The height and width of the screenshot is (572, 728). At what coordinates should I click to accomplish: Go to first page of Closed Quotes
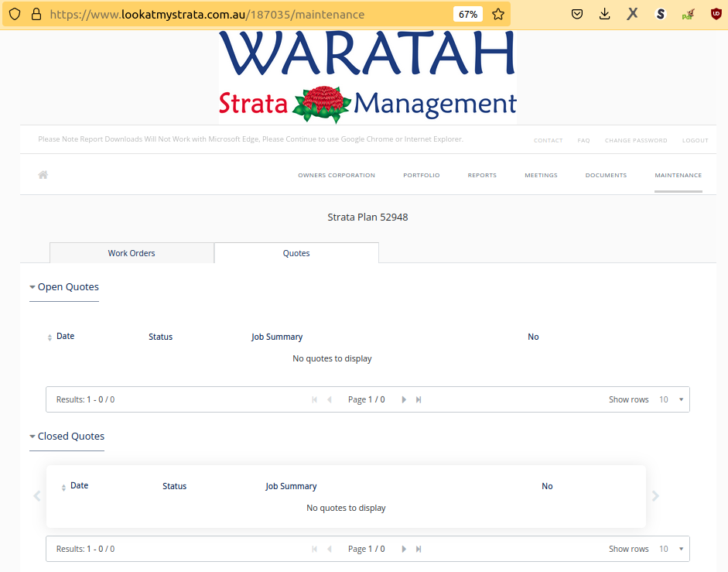314,549
